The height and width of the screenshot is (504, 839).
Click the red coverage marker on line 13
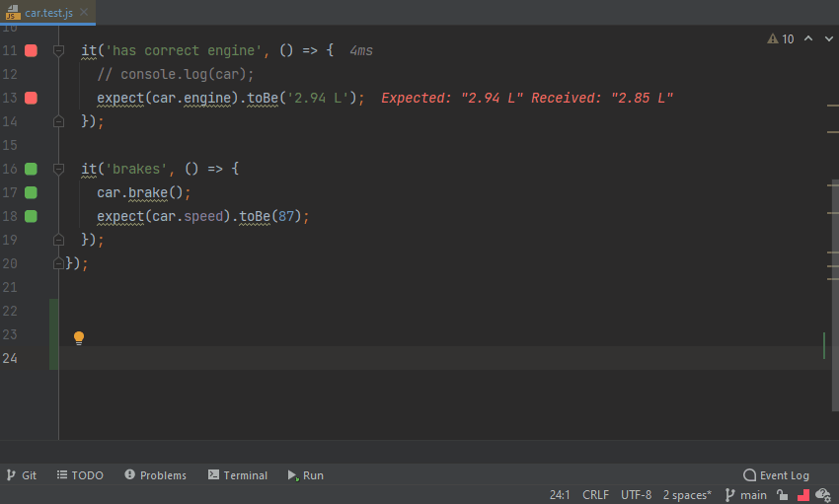tap(31, 98)
